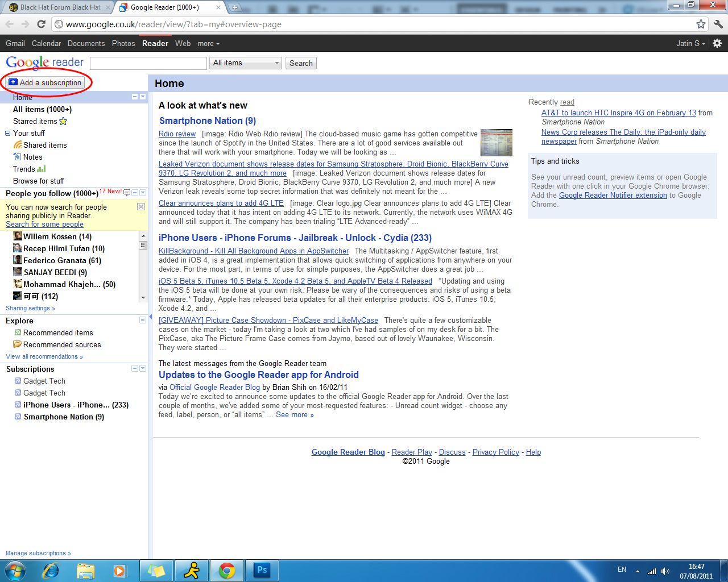Screen dimensions: 728x582
Task: Follow the Search for some people link
Action: [x=44, y=224]
